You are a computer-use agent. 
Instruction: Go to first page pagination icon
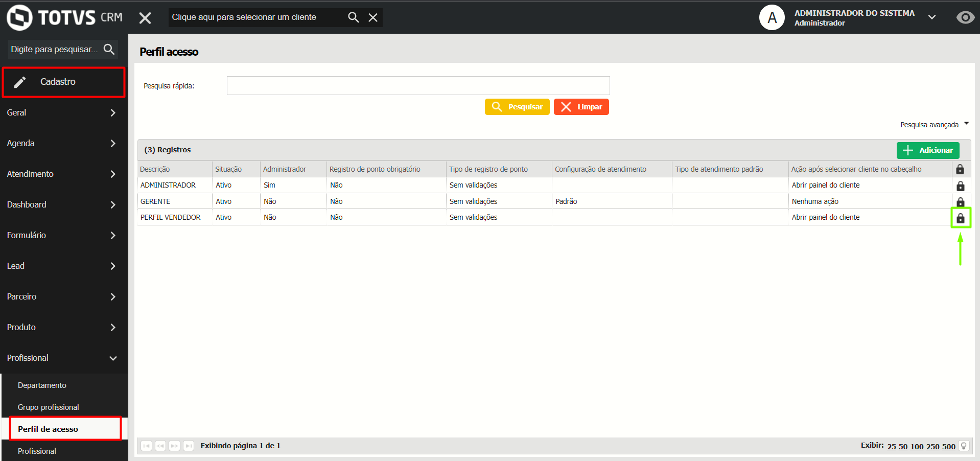[x=146, y=446]
